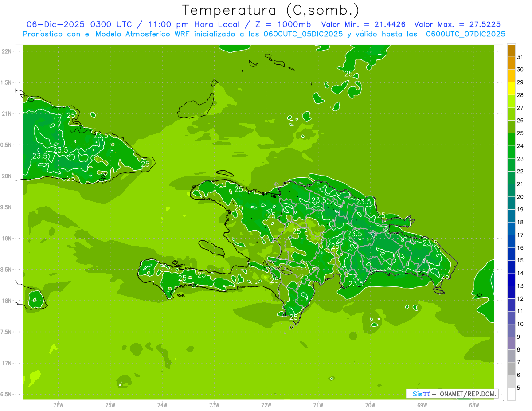Click the 17N latitude axis label

point(6,363)
